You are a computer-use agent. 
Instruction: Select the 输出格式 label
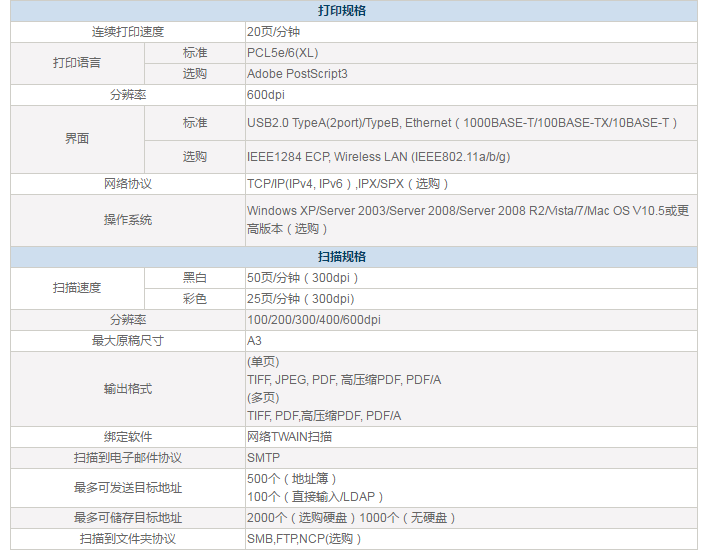[x=128, y=389]
